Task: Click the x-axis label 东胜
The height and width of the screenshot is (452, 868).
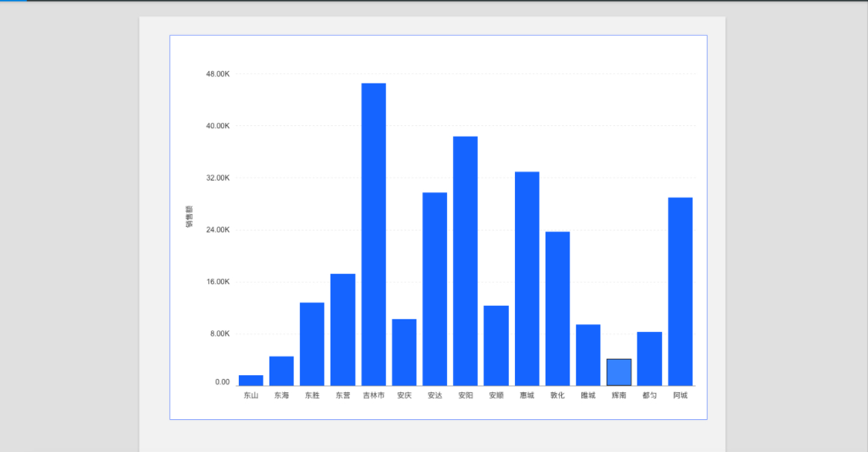Action: click(x=312, y=395)
